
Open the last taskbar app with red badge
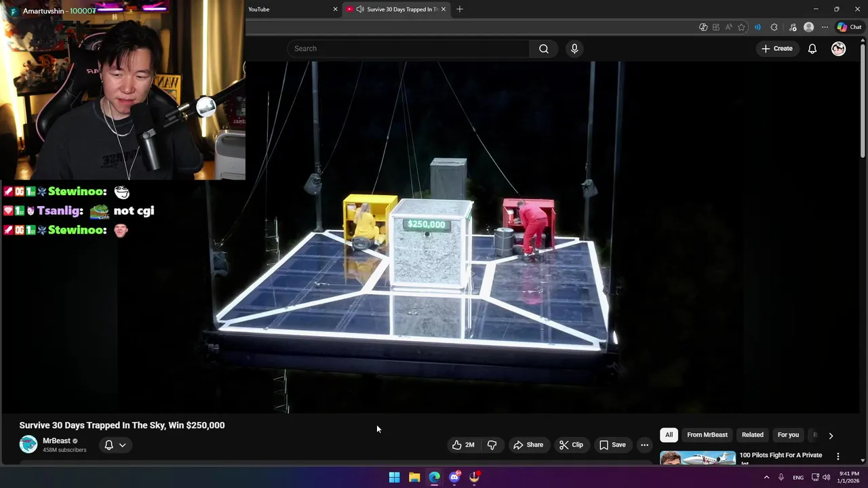pos(474,477)
